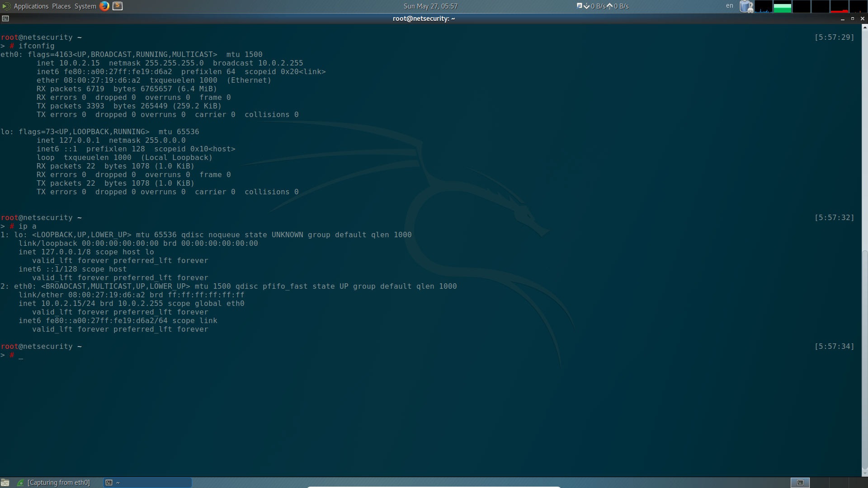This screenshot has width=868, height=488.
Task: Click the green memory usage graph applet
Action: point(783,6)
